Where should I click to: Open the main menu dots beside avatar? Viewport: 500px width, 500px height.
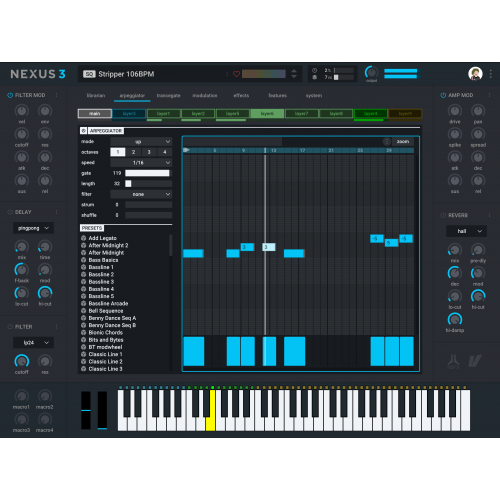491,74
